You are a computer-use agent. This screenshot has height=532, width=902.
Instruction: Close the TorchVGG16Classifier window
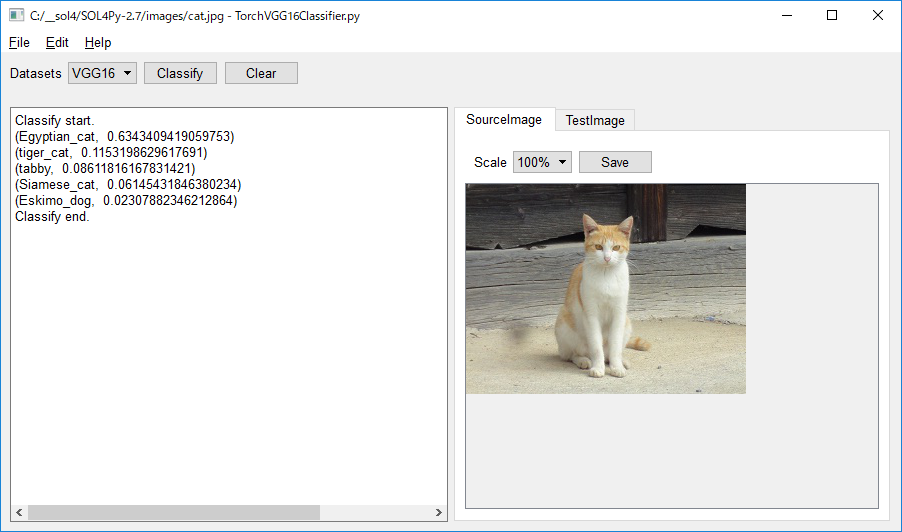(x=878, y=16)
